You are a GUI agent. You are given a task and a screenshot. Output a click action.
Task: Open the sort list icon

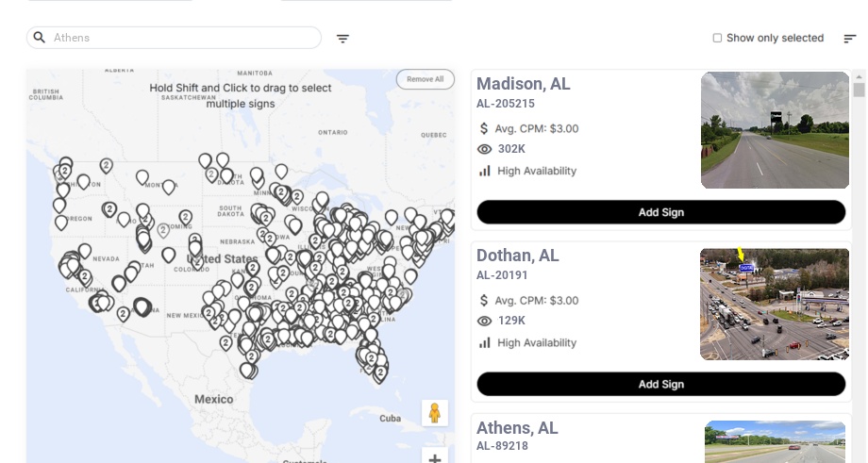850,39
